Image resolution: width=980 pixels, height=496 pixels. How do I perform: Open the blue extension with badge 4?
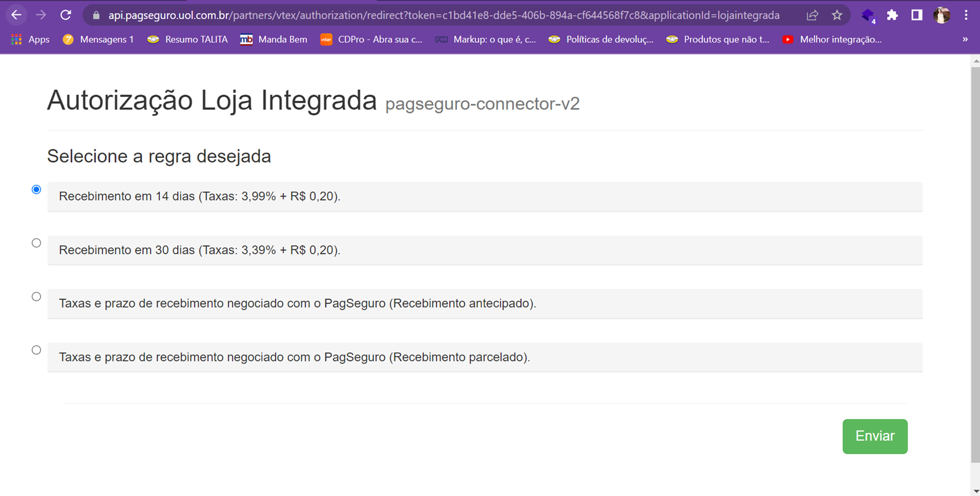[x=868, y=16]
